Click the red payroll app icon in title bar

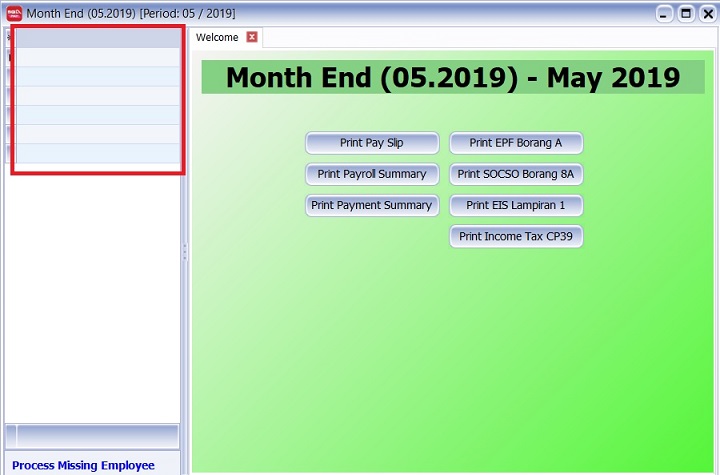(x=14, y=13)
